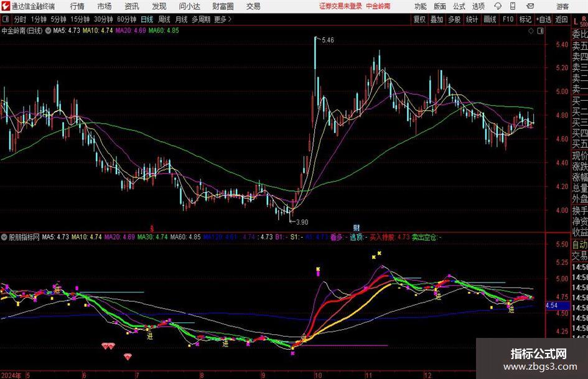The image size is (588, 379).
Task: Click the 5.46 high price label
Action: pyautogui.click(x=327, y=40)
